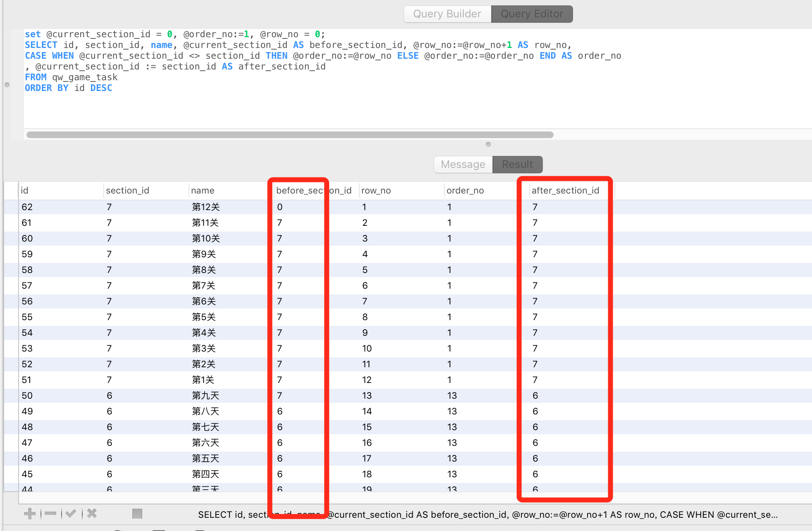Switch to the Query Builder tab
Screen dimensions: 812x531
coord(447,14)
